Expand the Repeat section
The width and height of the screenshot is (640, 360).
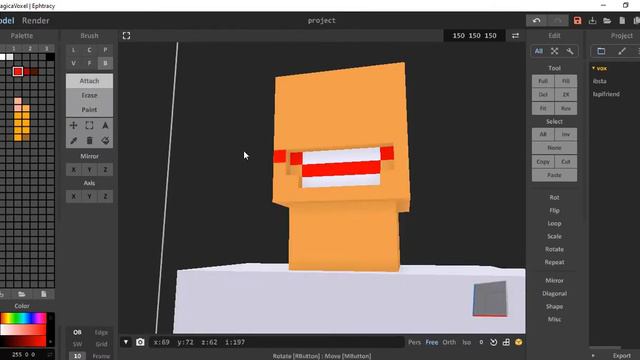(x=554, y=262)
